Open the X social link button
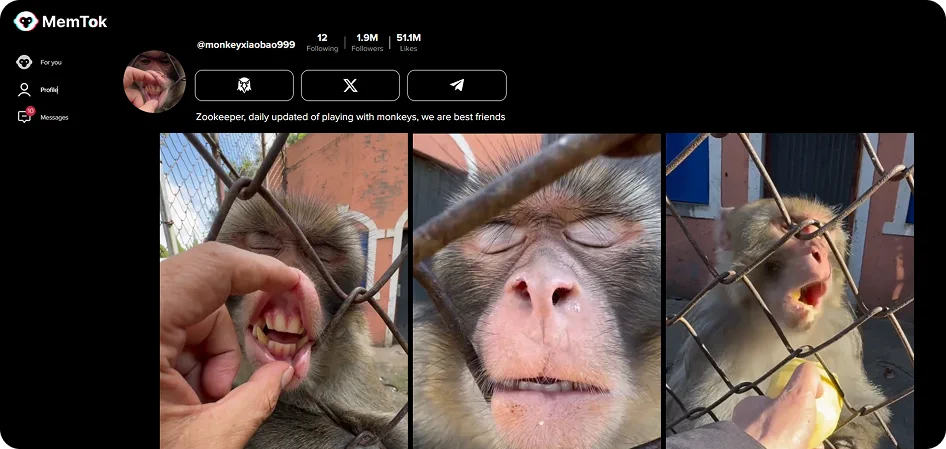Viewport: 946px width, 449px height. 351,85
